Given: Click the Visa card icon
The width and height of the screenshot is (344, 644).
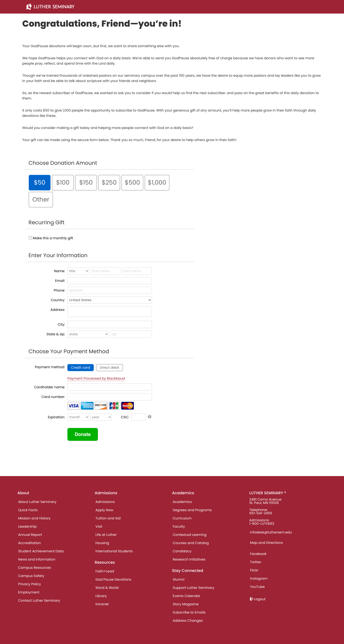Looking at the screenshot, I should coord(73,405).
